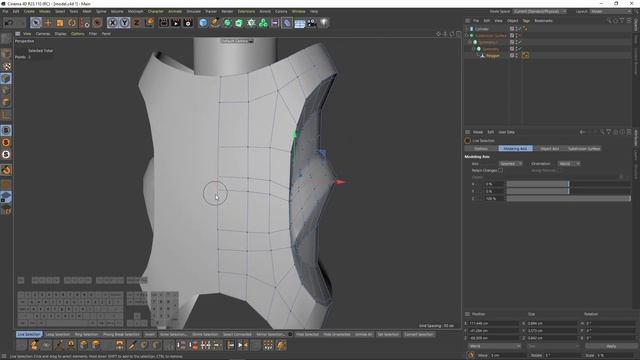Open the World coordinate dropdown in Coordinates panel

click(x=495, y=346)
